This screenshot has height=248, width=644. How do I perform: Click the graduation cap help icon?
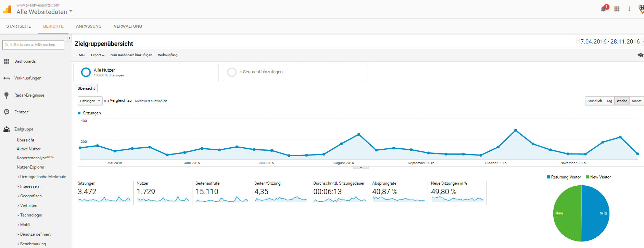(x=640, y=55)
